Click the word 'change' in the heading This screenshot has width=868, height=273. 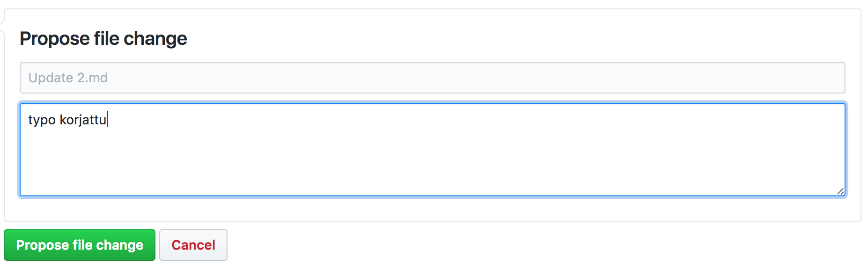155,38
